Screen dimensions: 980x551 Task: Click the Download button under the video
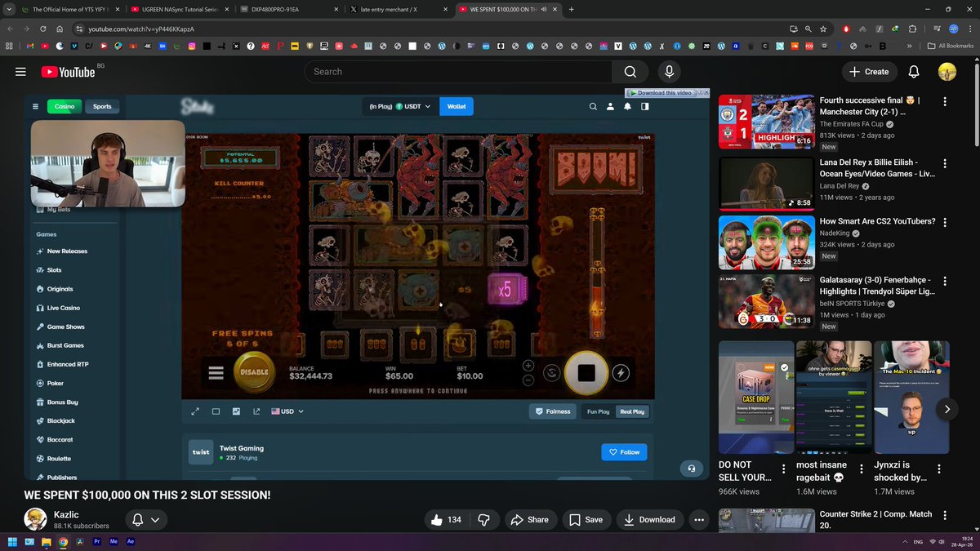650,519
